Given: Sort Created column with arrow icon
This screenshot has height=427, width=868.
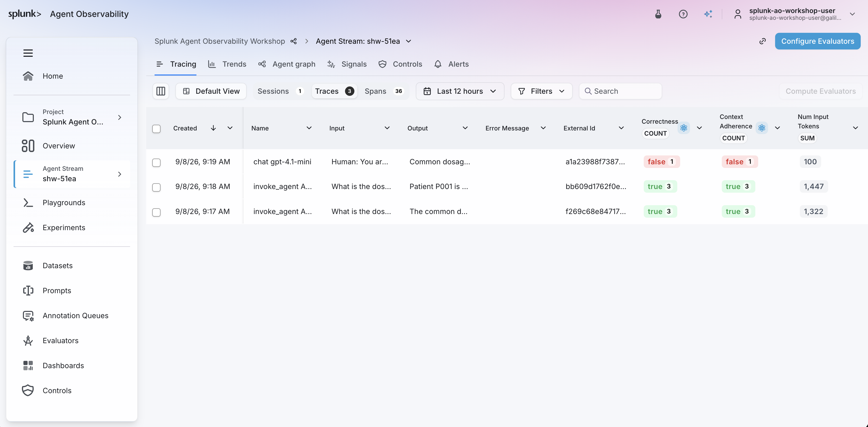Looking at the screenshot, I should click(x=213, y=128).
